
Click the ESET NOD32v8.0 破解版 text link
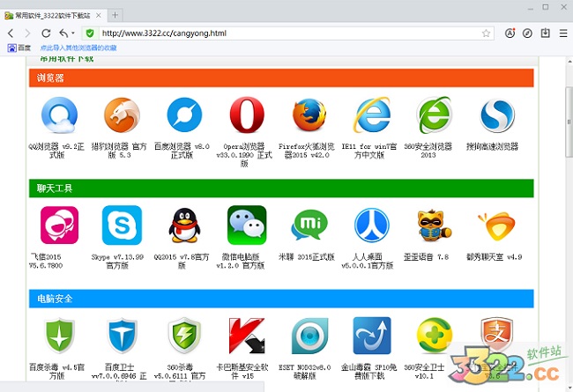(x=305, y=371)
